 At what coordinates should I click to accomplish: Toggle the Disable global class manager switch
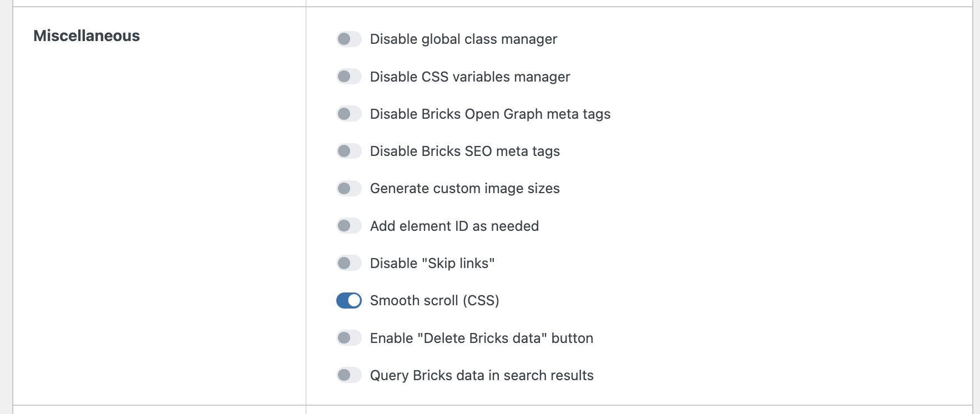[348, 39]
